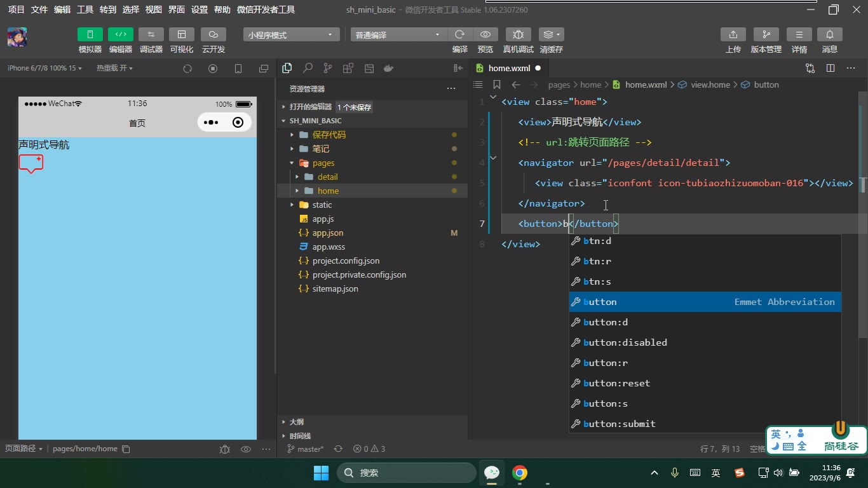Open the iPhone 6/7/8 device dropdown
Image resolution: width=868 pixels, height=488 pixels.
point(44,68)
